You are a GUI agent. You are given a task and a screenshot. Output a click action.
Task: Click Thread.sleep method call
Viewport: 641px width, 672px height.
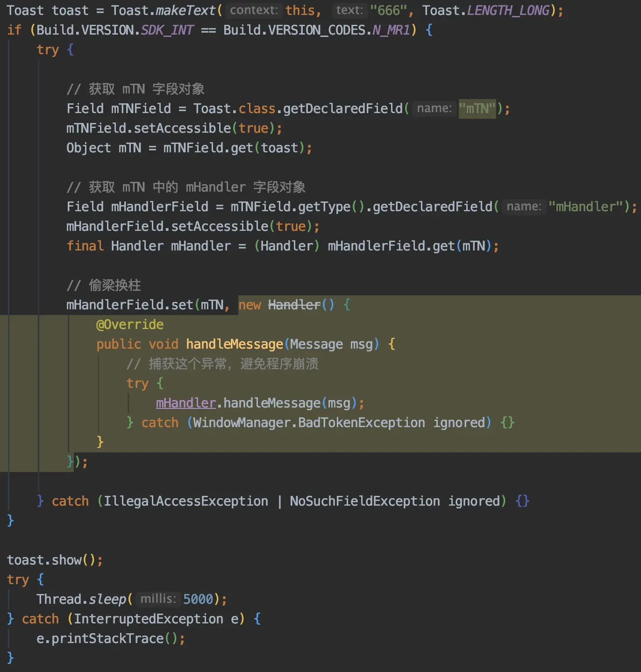click(x=81, y=599)
